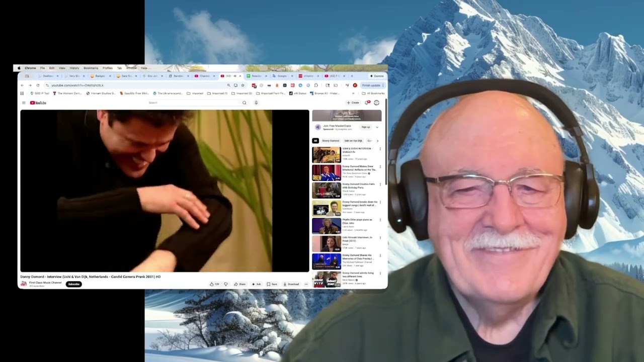This screenshot has width=644, height=362.
Task: Click the Share button below video
Action: (x=239, y=284)
